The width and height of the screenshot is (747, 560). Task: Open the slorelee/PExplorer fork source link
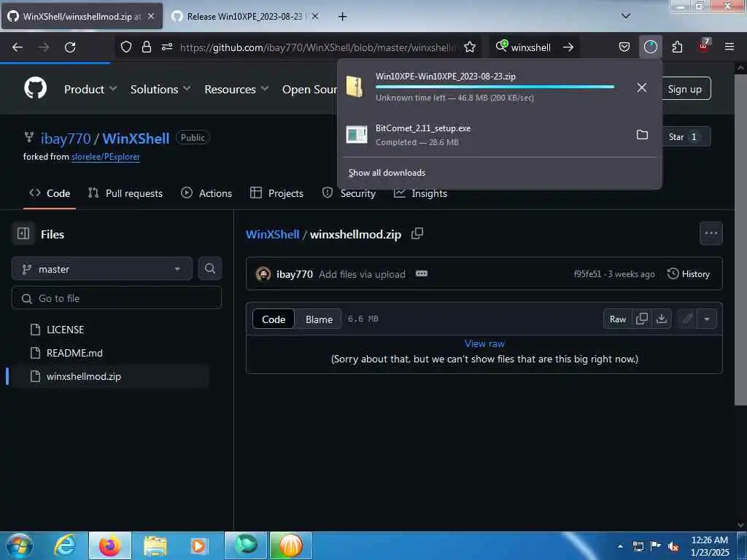pyautogui.click(x=106, y=157)
